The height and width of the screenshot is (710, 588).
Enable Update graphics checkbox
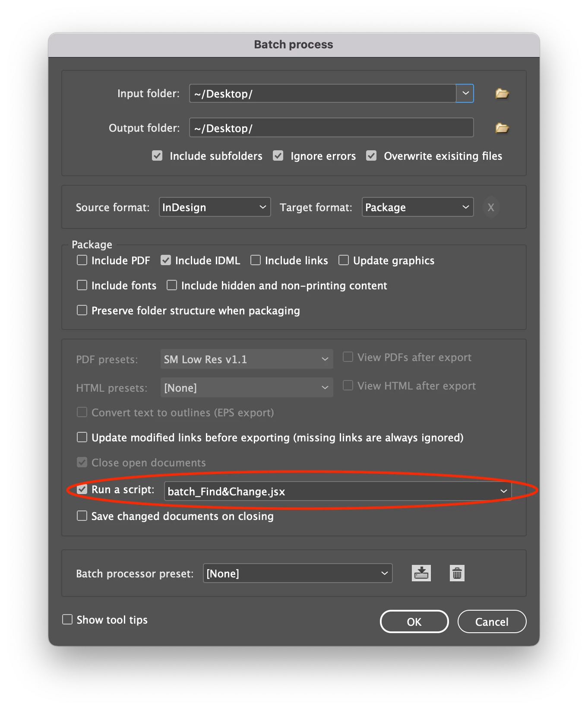point(344,260)
